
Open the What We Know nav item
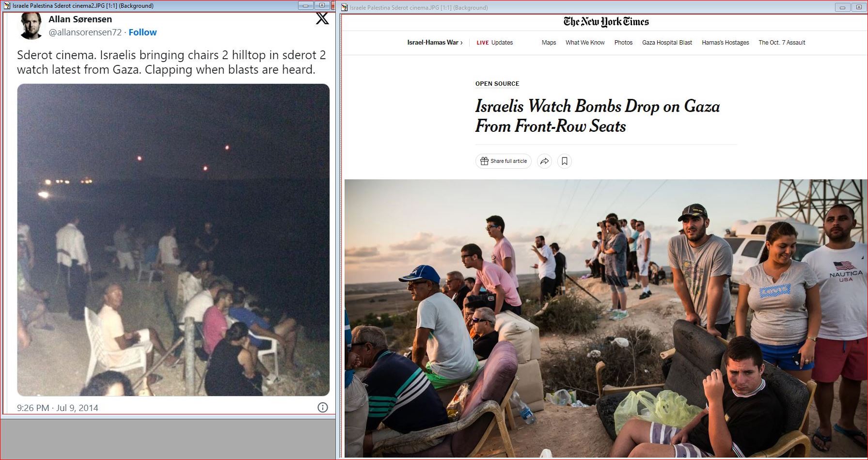(585, 43)
